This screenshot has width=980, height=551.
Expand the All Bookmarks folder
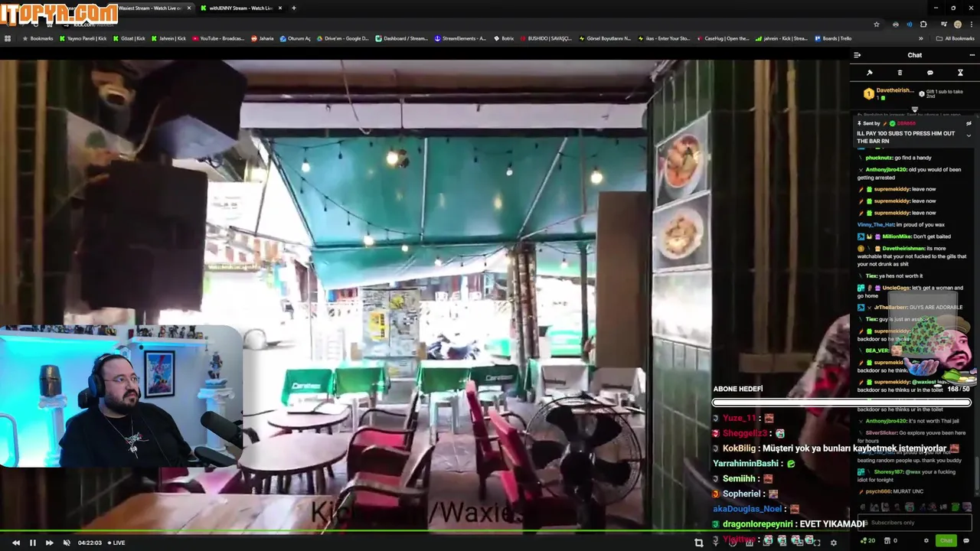955,38
